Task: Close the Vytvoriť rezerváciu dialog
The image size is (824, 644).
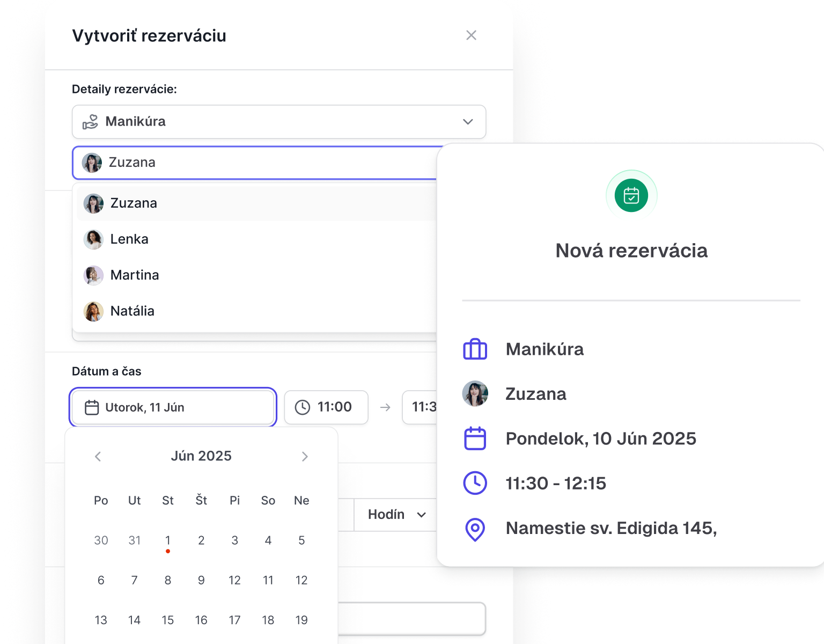Action: (471, 35)
